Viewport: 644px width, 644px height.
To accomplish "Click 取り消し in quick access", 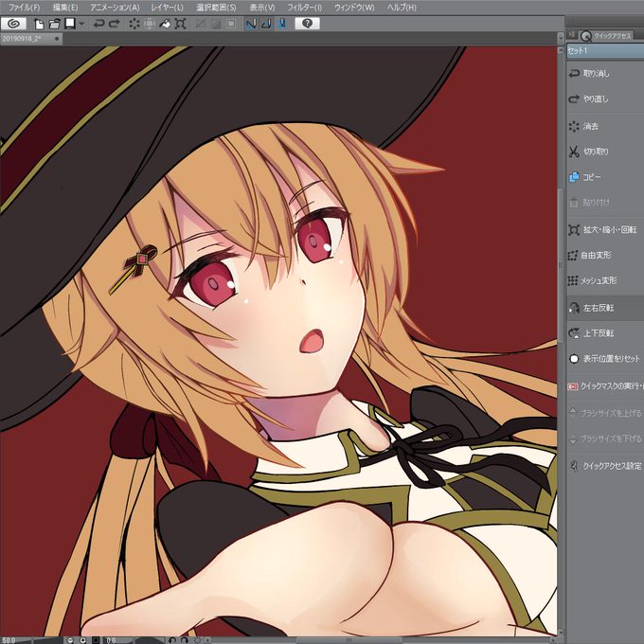I will 605,74.
